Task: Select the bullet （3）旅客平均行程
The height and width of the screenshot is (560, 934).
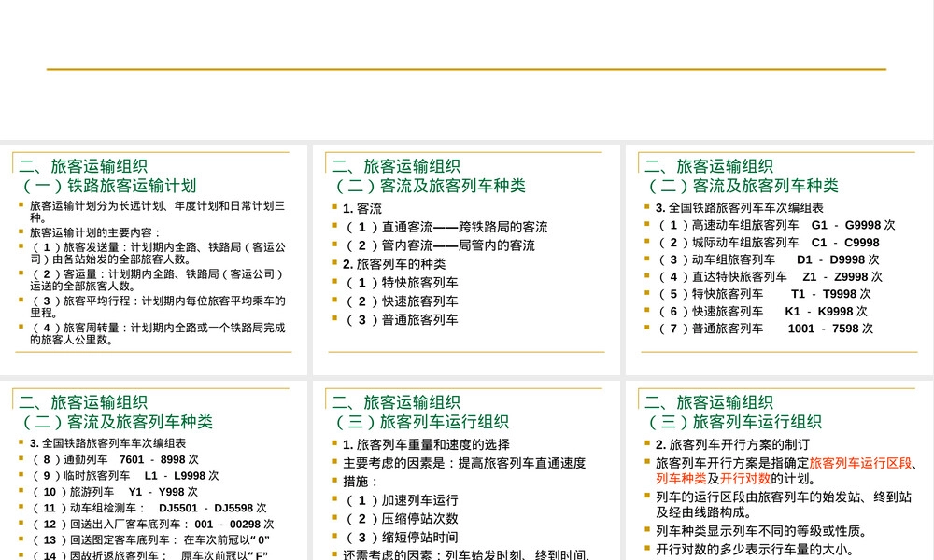Action: pos(158,306)
